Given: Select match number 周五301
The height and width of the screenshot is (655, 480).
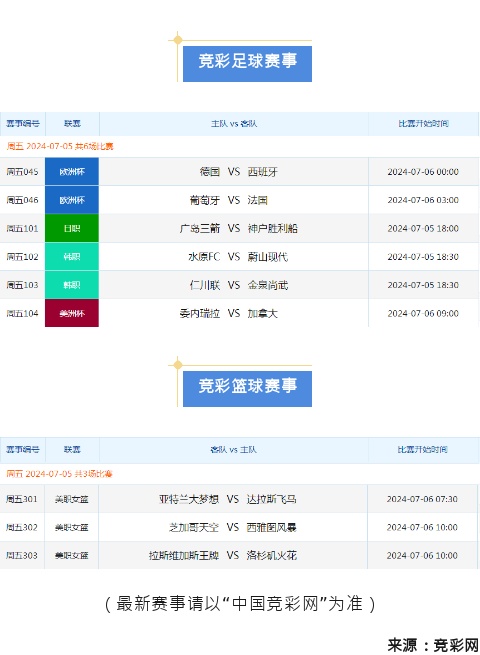Looking at the screenshot, I should 22,499.
